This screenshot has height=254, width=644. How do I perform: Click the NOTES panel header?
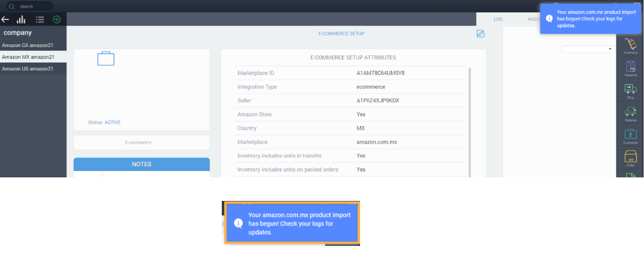click(141, 164)
